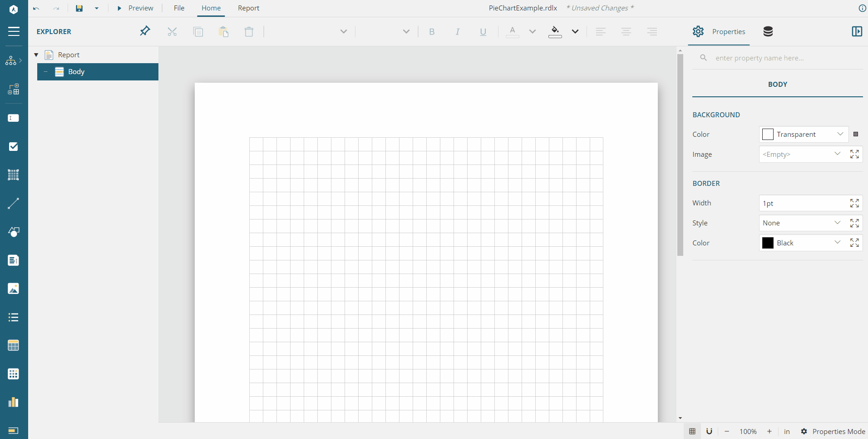
Task: Click the Preview button
Action: pyautogui.click(x=135, y=8)
